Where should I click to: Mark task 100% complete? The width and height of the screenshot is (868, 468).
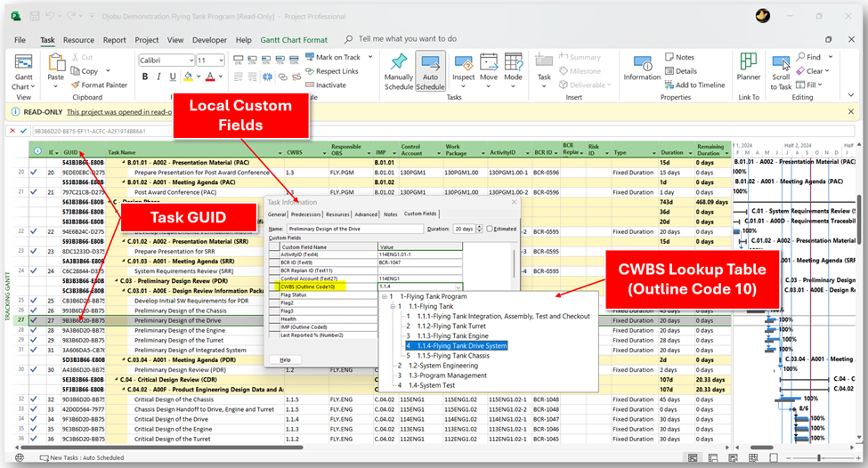point(295,60)
